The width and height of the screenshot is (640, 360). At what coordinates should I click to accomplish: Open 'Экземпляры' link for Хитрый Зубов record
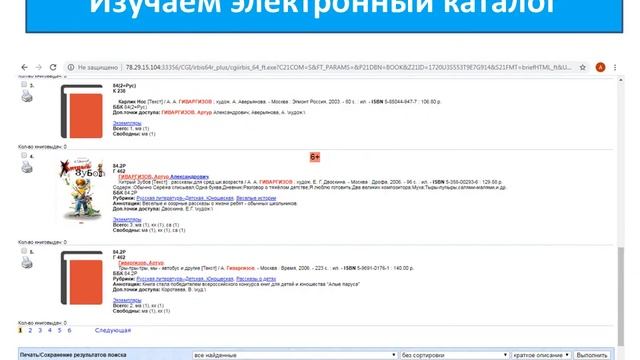point(127,220)
